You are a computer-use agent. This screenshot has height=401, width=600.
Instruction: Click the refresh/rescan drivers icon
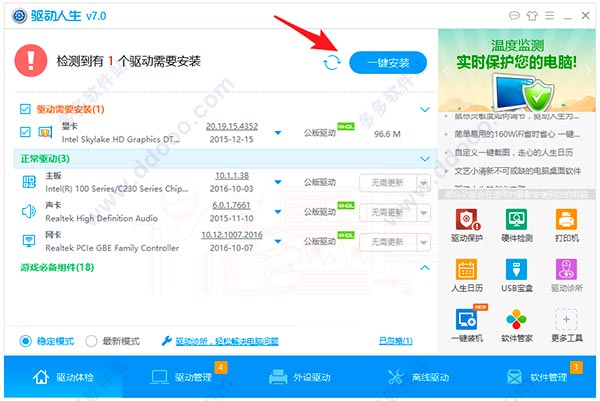click(x=331, y=62)
